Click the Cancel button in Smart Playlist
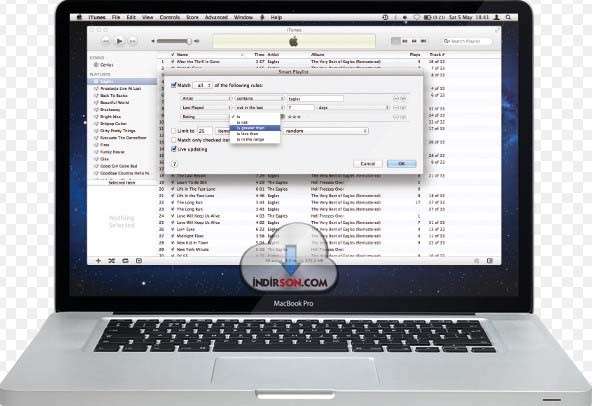This screenshot has height=406, width=592. tap(368, 164)
